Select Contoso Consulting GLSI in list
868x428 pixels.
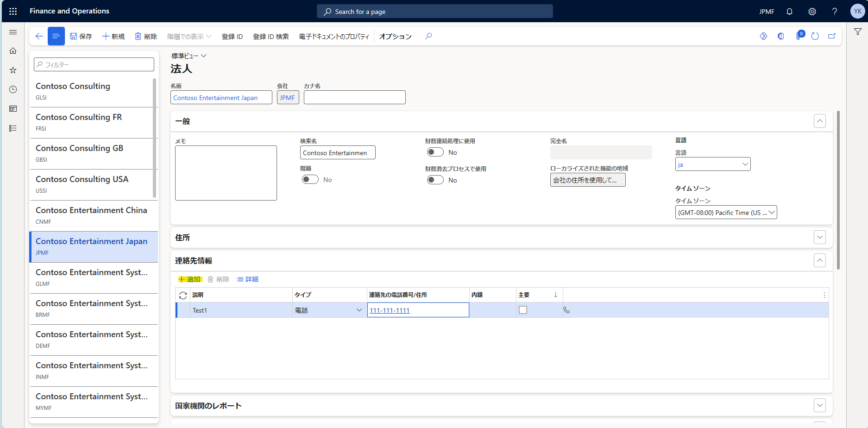point(91,91)
